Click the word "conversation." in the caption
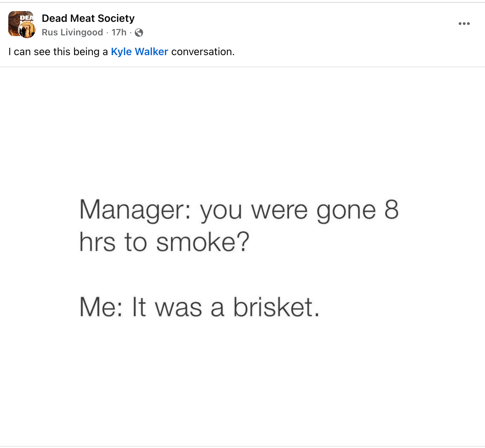The image size is (485, 448). tap(203, 52)
